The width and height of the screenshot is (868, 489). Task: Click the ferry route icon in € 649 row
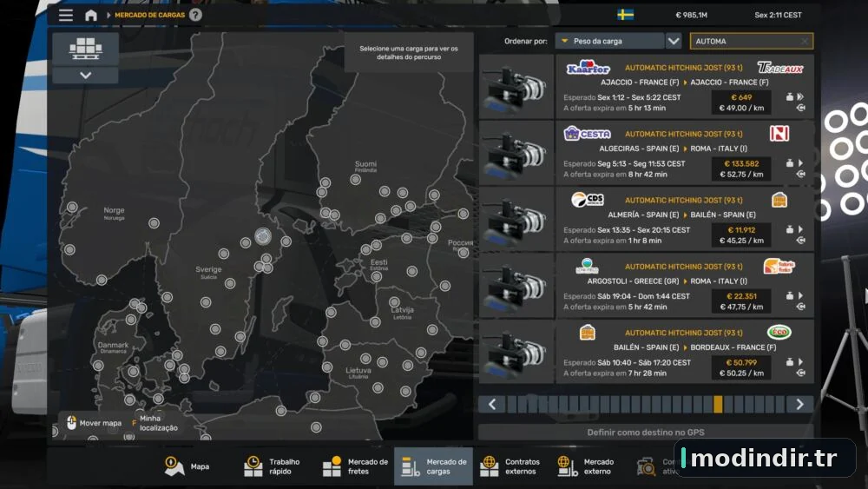[800, 108]
